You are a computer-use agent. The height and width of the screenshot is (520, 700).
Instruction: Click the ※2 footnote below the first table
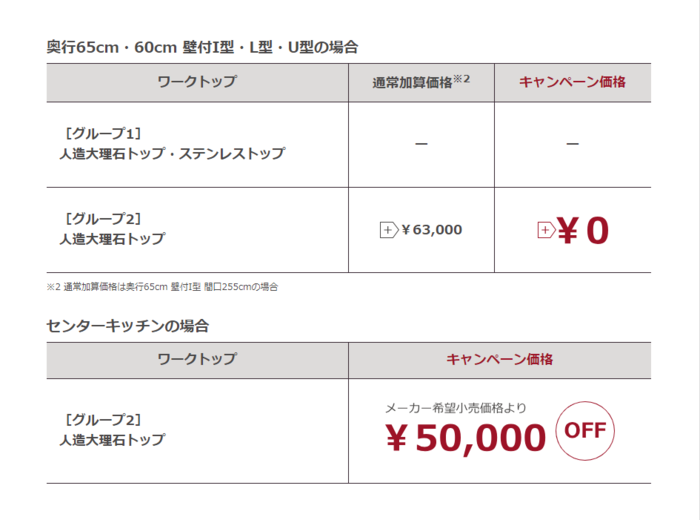click(x=162, y=287)
